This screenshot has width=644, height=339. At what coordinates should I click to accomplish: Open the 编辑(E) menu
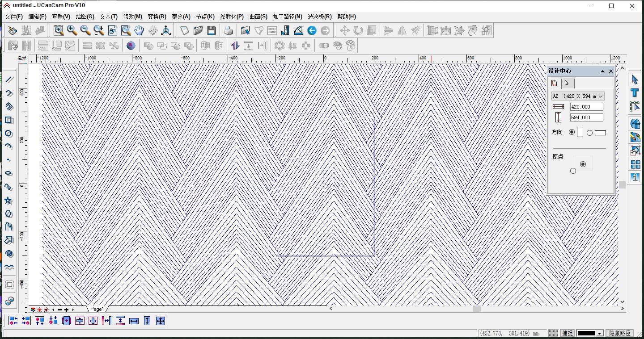(x=37, y=17)
